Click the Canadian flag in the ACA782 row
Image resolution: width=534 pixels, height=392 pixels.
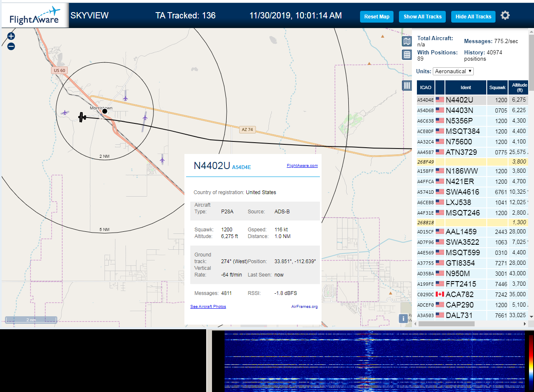click(440, 294)
